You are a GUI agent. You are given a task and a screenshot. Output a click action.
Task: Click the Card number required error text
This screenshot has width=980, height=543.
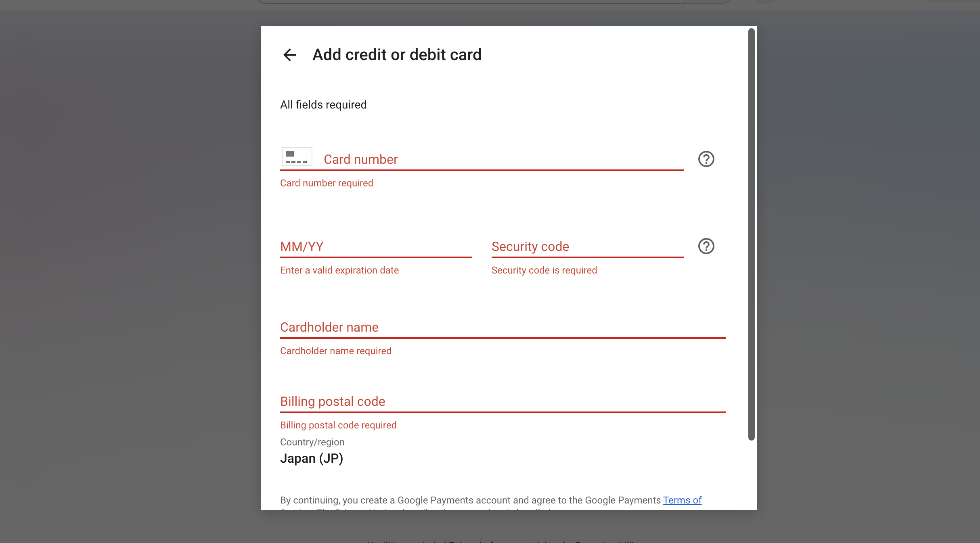pyautogui.click(x=327, y=183)
